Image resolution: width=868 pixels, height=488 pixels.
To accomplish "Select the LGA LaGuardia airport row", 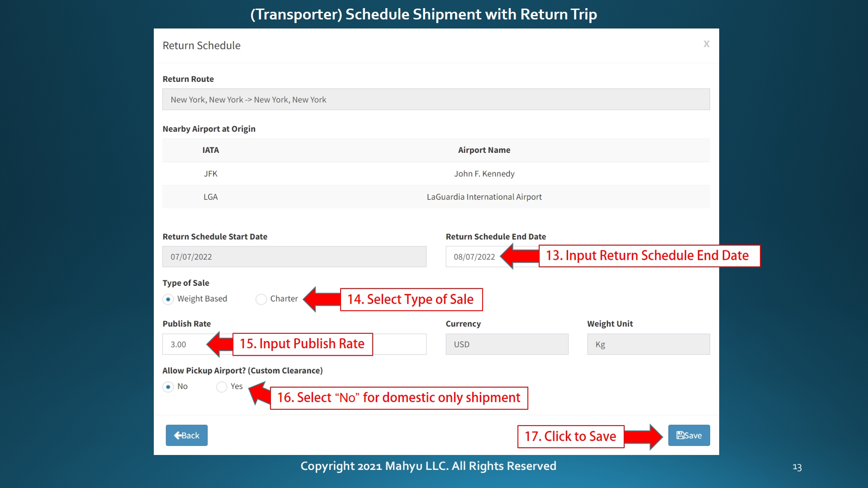I will 436,197.
